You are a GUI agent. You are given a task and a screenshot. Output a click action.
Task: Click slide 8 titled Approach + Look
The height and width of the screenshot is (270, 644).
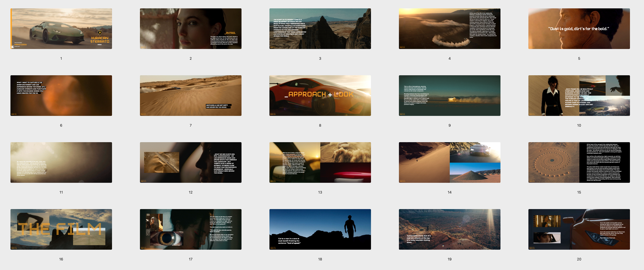[320, 95]
